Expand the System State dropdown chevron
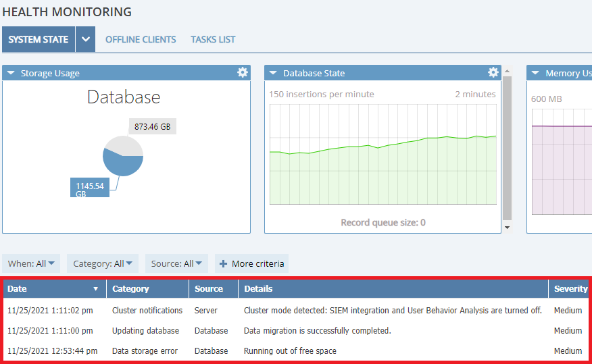 tap(85, 39)
